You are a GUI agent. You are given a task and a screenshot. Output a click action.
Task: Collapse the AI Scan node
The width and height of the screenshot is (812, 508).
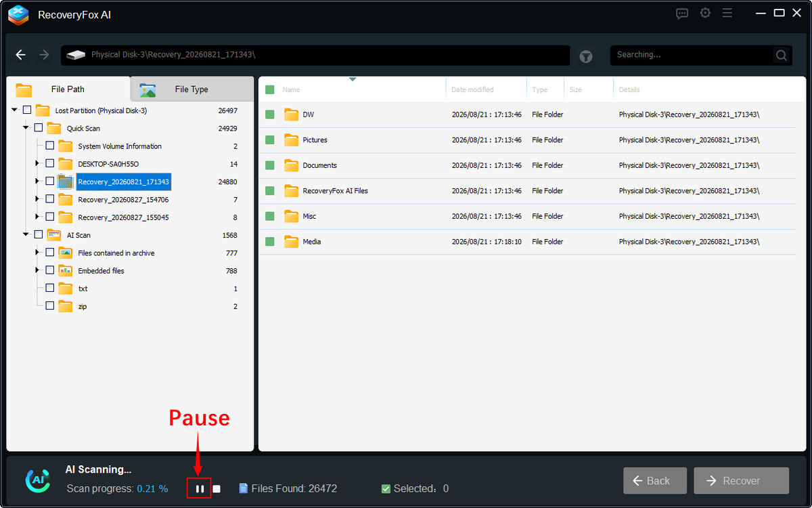pos(26,235)
